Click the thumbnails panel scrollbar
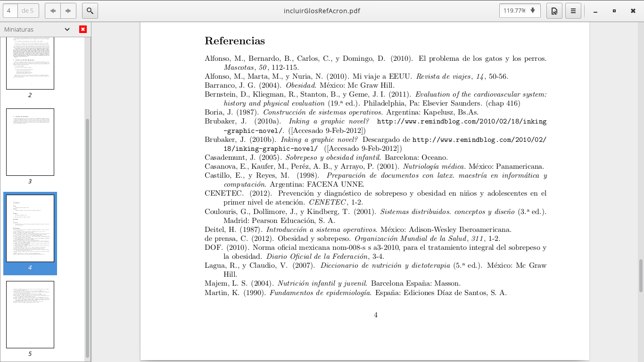Viewport: 644px width, 362px height. pos(87,238)
